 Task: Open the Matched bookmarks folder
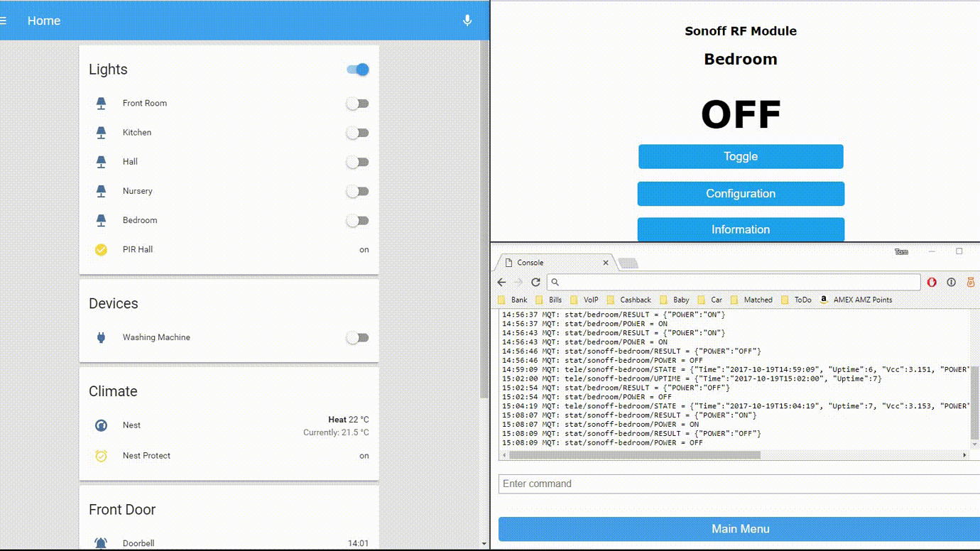click(x=751, y=300)
